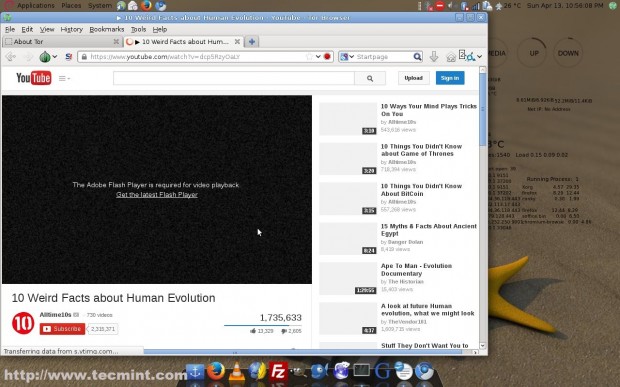The width and height of the screenshot is (620, 387).
Task: Click the YouTube logo
Action: click(x=34, y=78)
